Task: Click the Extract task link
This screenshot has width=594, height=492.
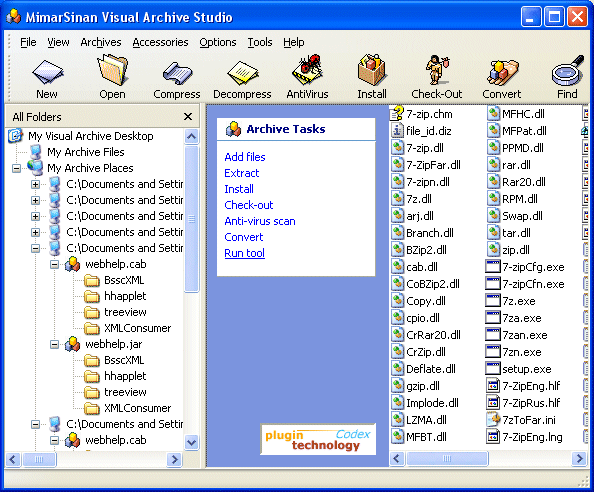Action: [242, 173]
